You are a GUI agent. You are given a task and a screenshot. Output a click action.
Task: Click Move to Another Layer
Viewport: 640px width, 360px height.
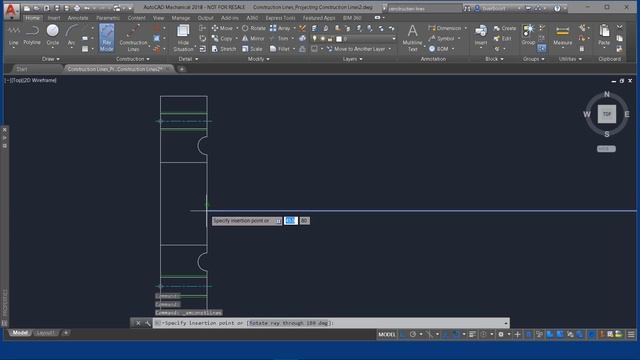[356, 49]
